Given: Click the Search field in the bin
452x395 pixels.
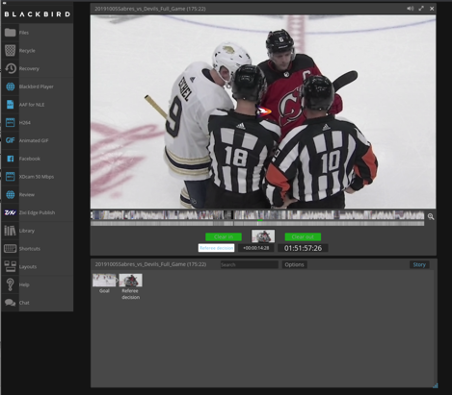Looking at the screenshot, I should click(x=249, y=265).
